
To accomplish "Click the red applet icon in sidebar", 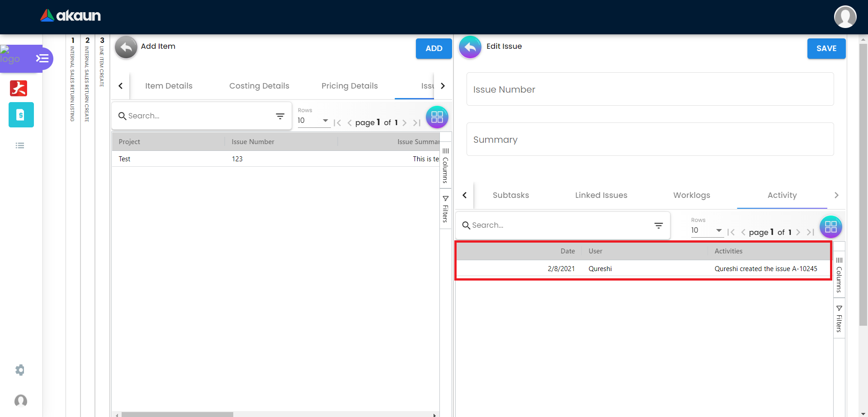I will click(x=19, y=88).
